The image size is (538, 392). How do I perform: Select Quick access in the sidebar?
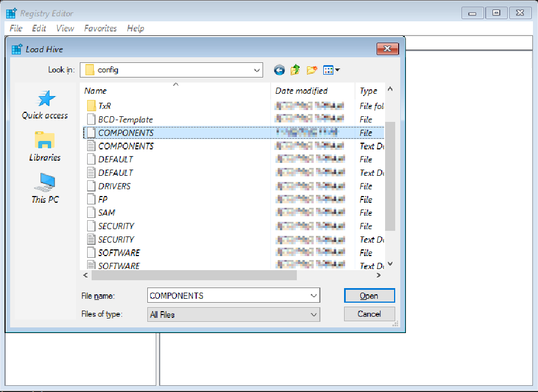(x=44, y=104)
